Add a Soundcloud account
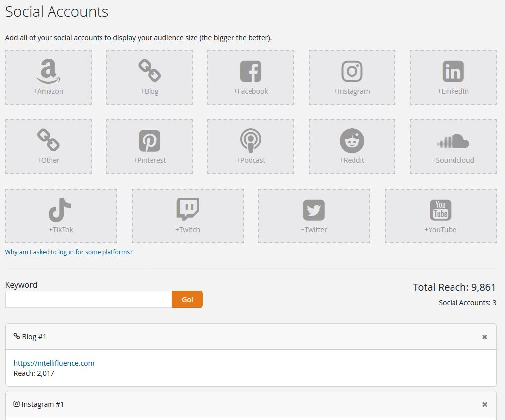The width and height of the screenshot is (505, 420). [x=453, y=147]
